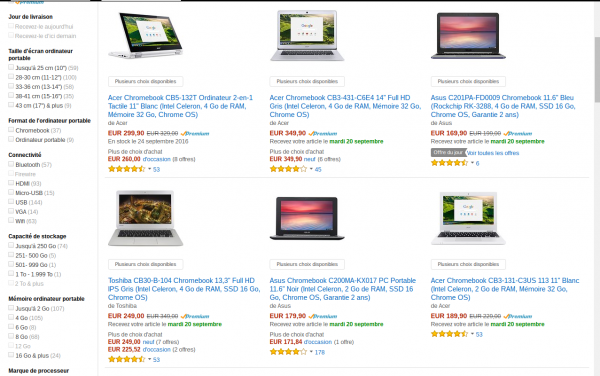600x376 pixels.
Task: Click the Offre du jour badge
Action: tap(448, 153)
